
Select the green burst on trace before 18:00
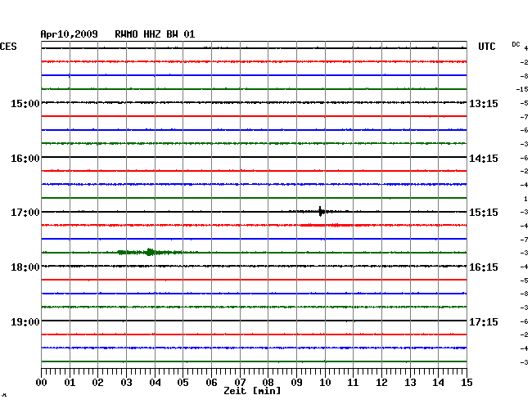point(149,252)
